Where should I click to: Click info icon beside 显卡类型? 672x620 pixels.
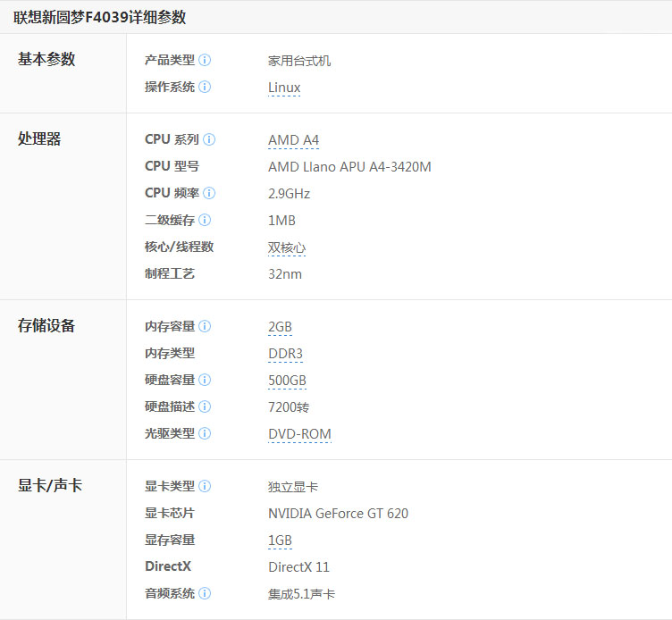click(x=205, y=486)
